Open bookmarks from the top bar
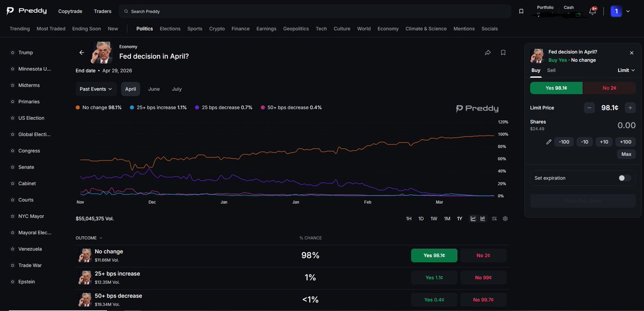 tap(521, 11)
